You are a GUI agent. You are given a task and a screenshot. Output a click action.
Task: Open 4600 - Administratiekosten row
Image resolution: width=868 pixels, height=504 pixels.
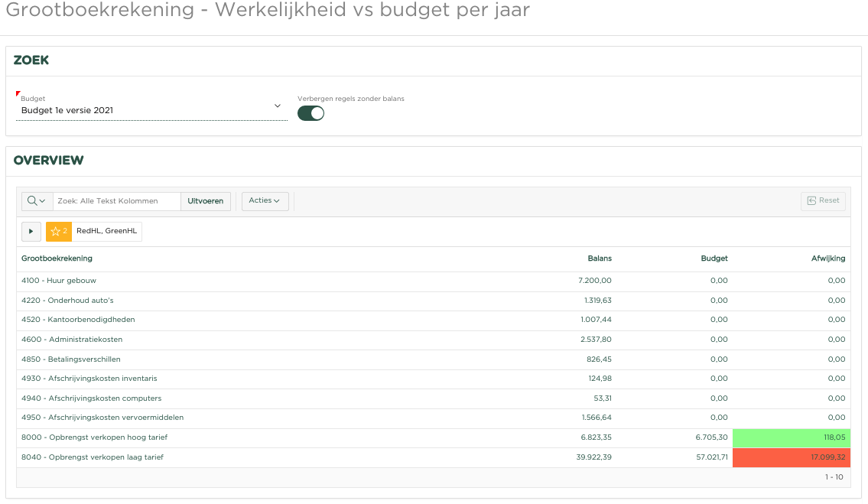[72, 340]
